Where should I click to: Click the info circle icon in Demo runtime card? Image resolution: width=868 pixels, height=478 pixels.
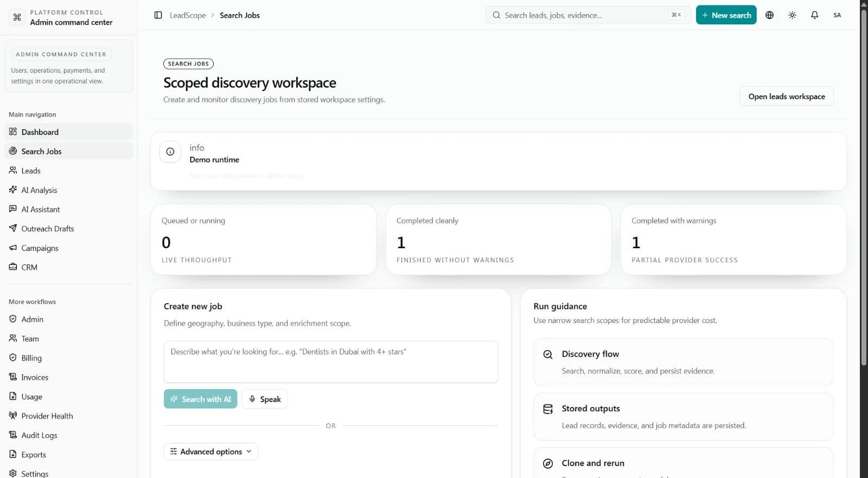[170, 152]
